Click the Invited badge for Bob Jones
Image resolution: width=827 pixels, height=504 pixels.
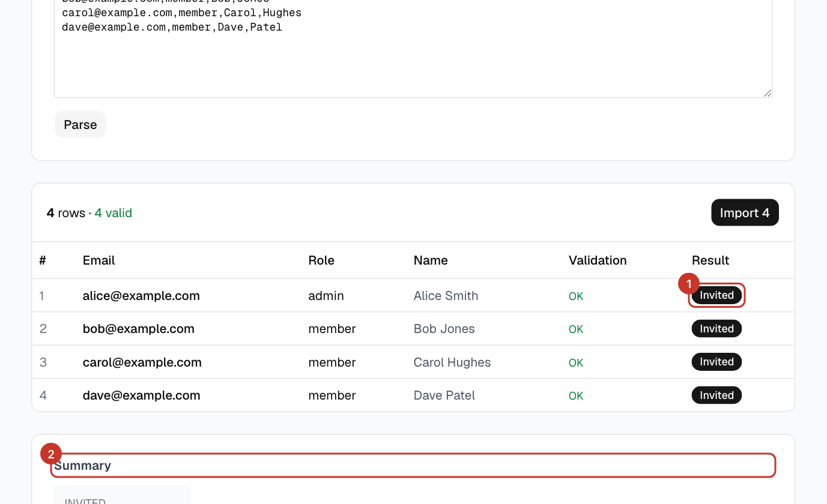(x=716, y=329)
